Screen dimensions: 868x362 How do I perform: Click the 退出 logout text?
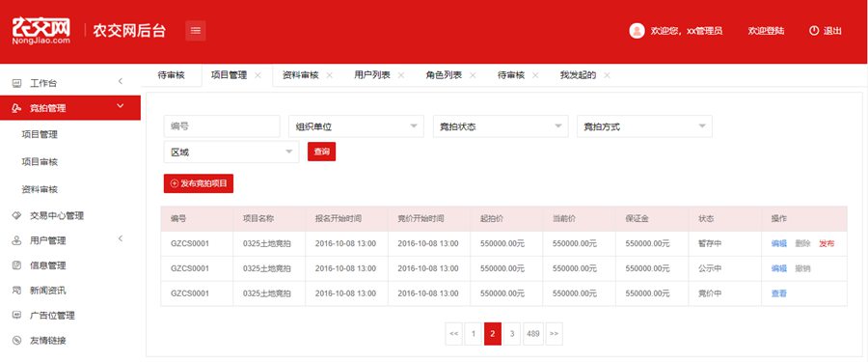click(x=832, y=31)
